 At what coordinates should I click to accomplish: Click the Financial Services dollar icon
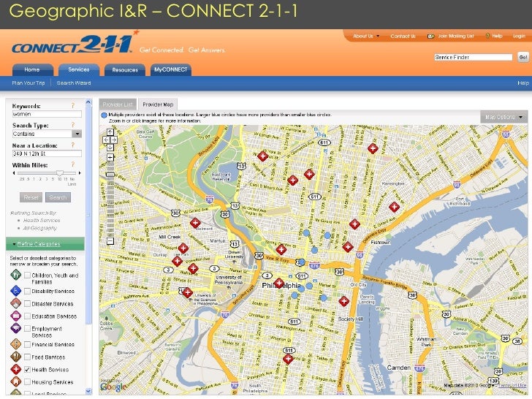click(15, 344)
